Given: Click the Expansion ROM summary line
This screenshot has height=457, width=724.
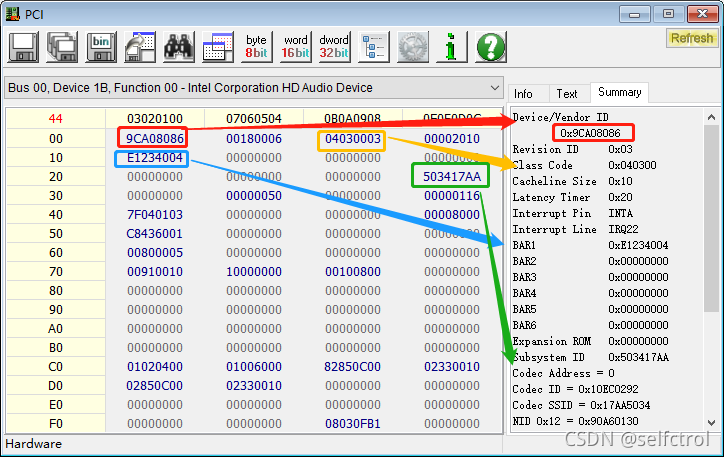Looking at the screenshot, I should point(590,342).
